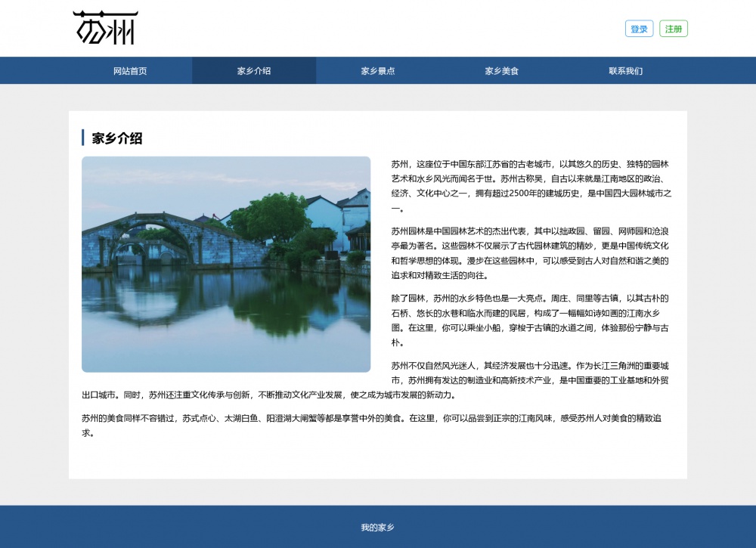Click the paragraph beginning 苏州园林是中国园林艺术

pyautogui.click(x=531, y=253)
